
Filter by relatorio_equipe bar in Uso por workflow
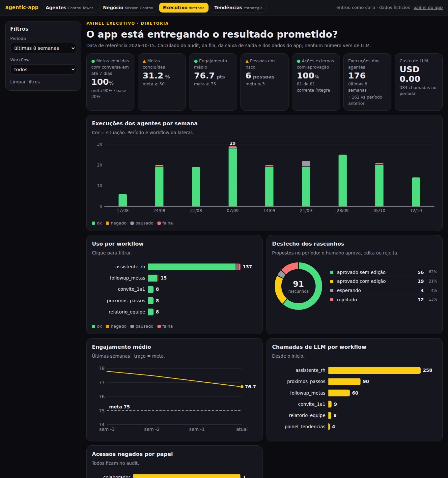click(x=151, y=312)
